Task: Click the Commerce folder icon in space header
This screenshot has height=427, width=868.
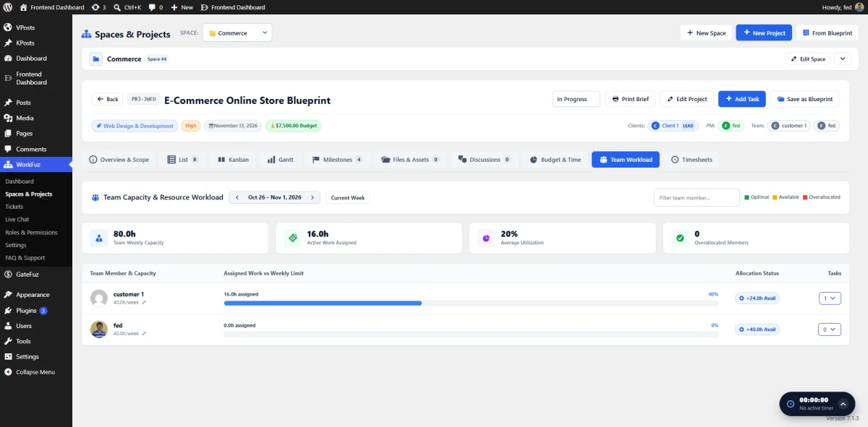Action: point(95,59)
